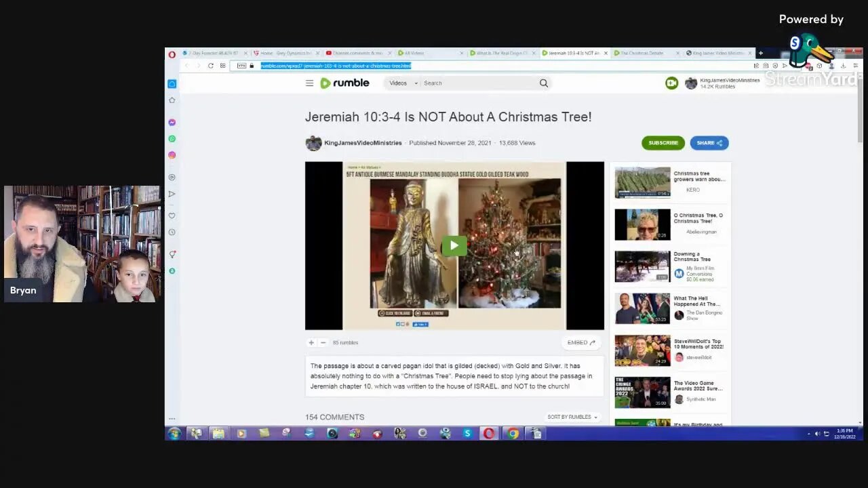Screen dimensions: 868x488
Task: Reload the page with the refresh icon
Action: point(211,66)
